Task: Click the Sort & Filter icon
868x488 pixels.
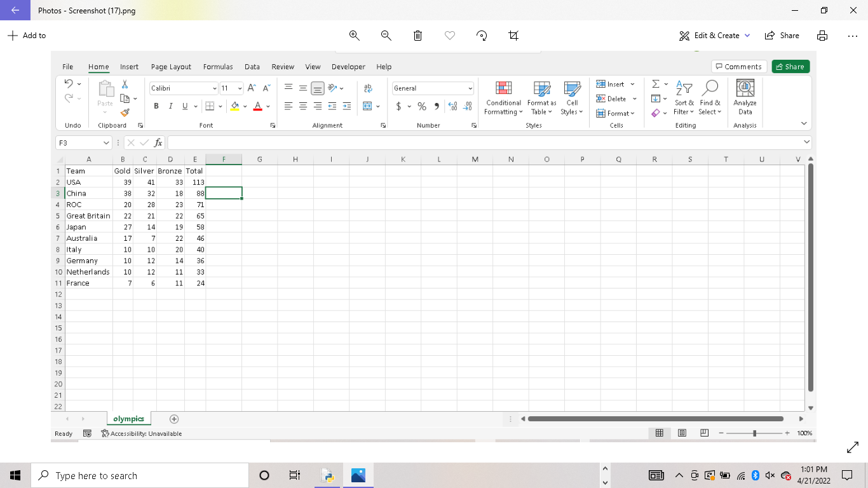Action: (684, 98)
